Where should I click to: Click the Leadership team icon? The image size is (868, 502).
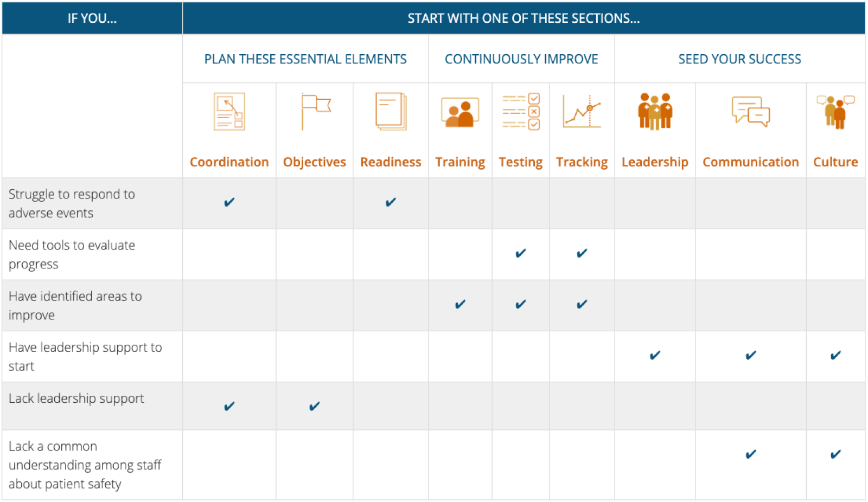655,111
